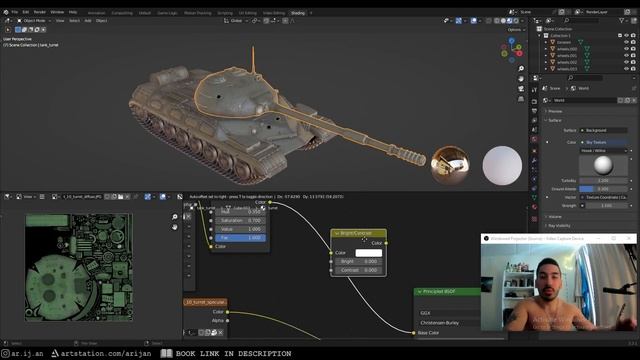
Task: Open the Help menu
Action: click(73, 12)
